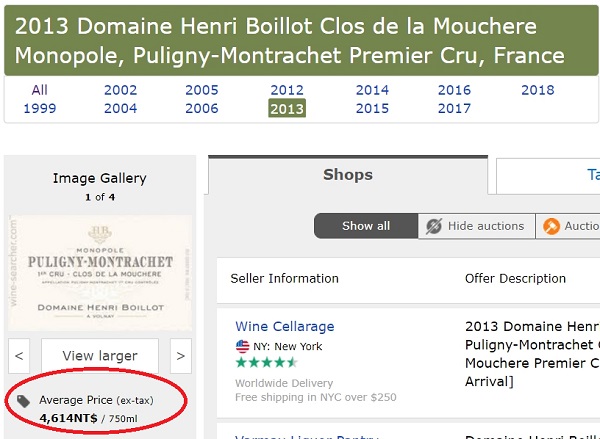
Task: Click the auction hammer icon
Action: 551,226
